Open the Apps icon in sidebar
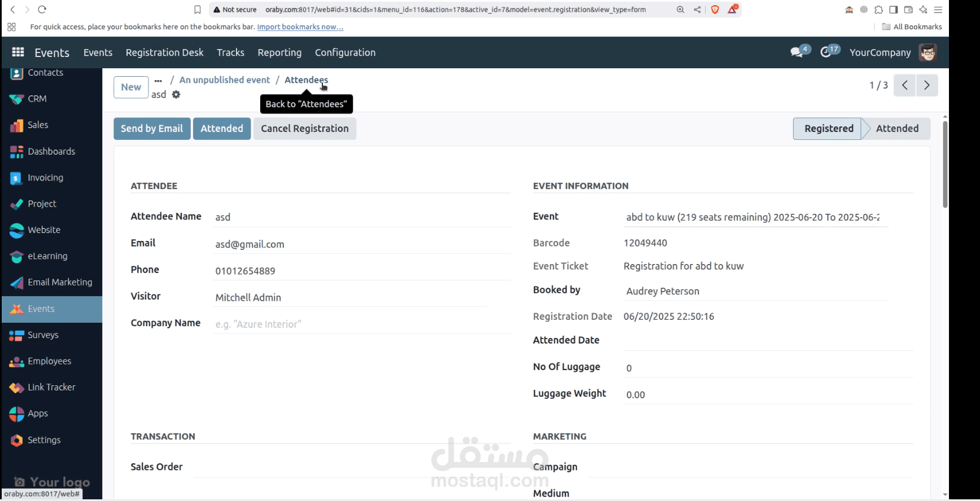The image size is (980, 501). tap(16, 414)
